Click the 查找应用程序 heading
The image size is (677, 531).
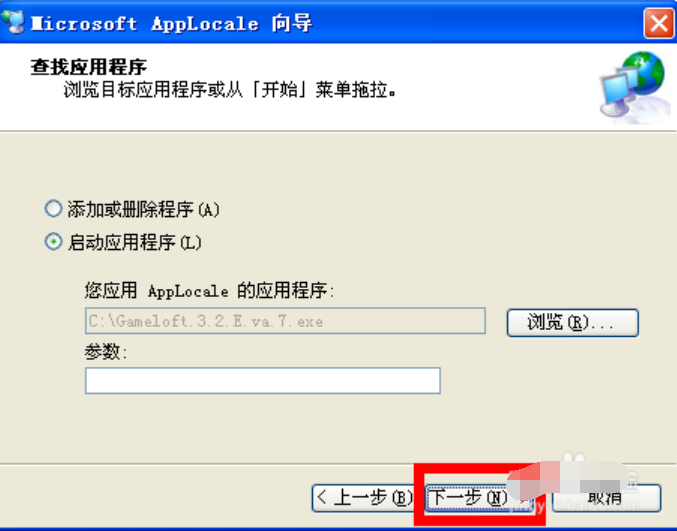pos(89,67)
